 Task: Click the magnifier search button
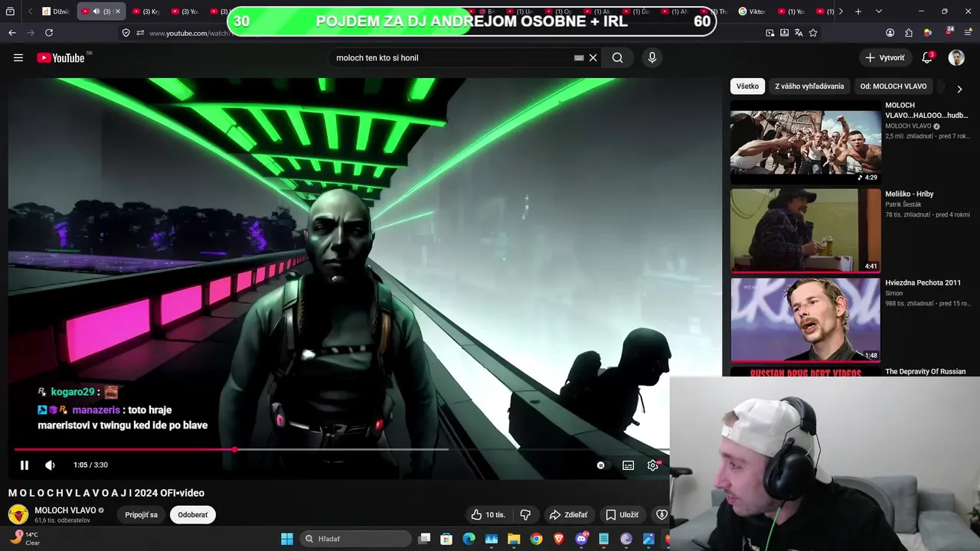click(x=617, y=57)
